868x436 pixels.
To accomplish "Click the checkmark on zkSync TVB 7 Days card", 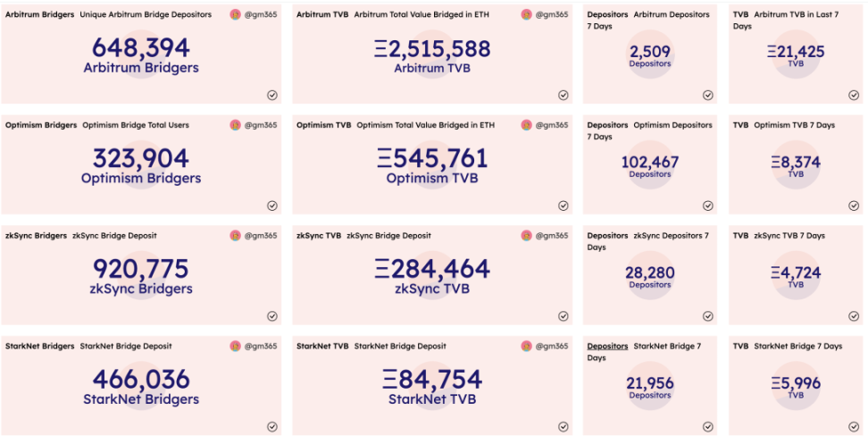I will pos(854,315).
